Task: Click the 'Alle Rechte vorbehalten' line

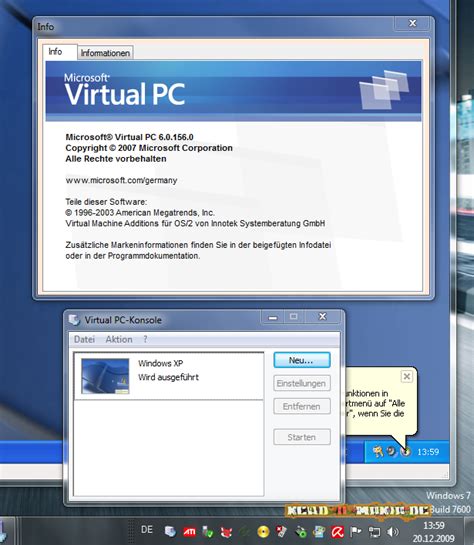Action: (x=116, y=159)
